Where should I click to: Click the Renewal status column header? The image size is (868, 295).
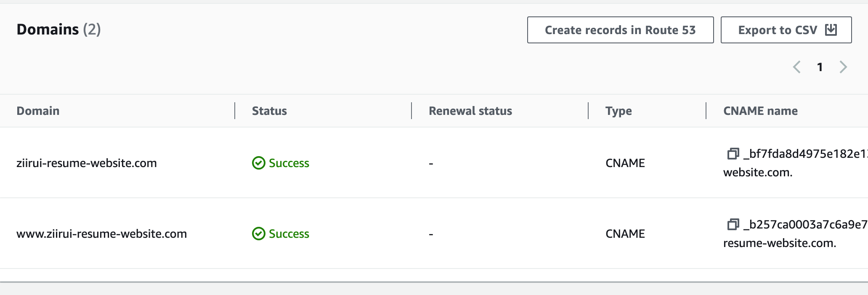470,111
